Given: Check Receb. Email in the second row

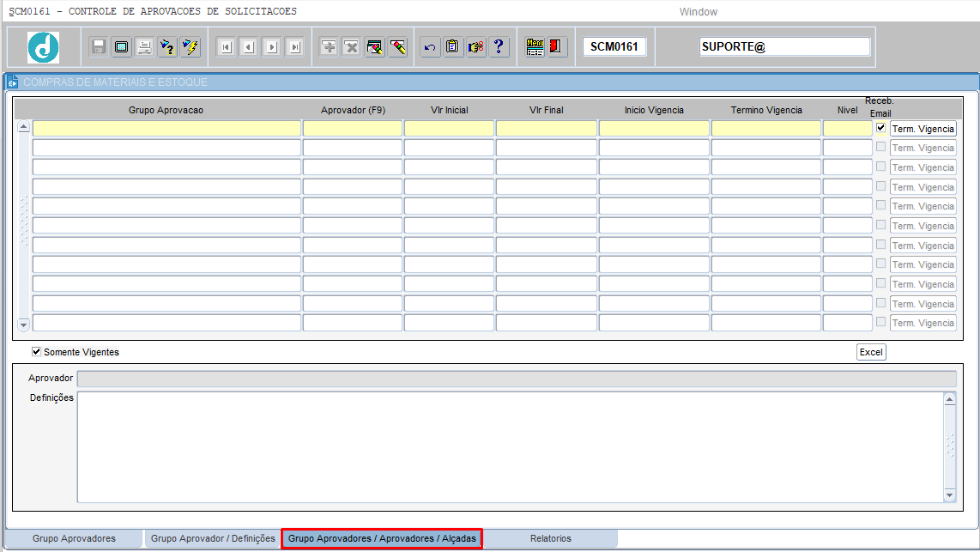Looking at the screenshot, I should 880,148.
